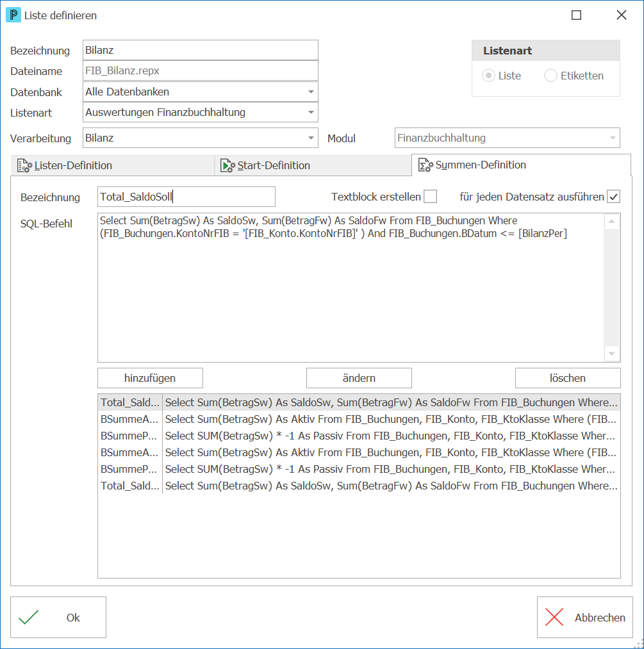Confirm with the Ok button
Screen dimensions: 644x649
coord(58,617)
